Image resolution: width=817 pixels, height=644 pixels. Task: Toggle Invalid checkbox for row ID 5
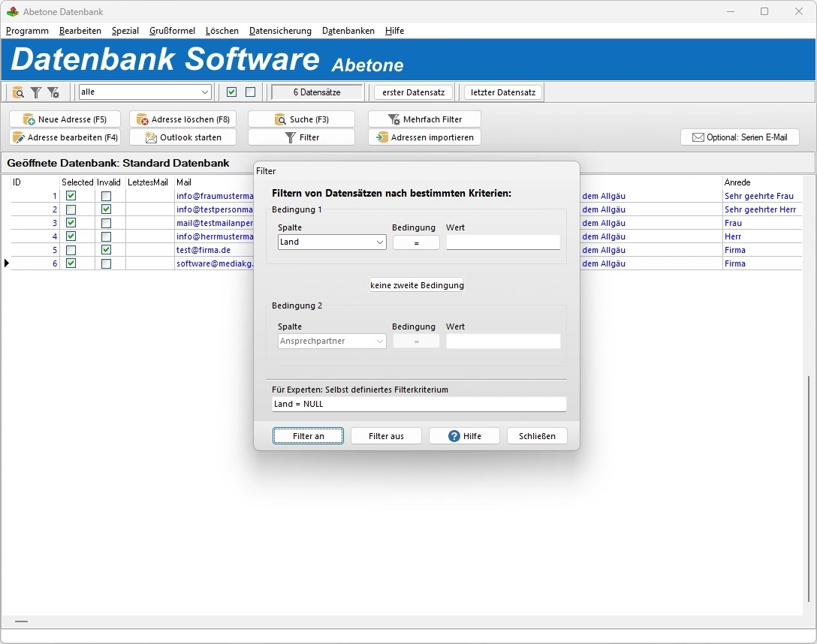tap(107, 250)
